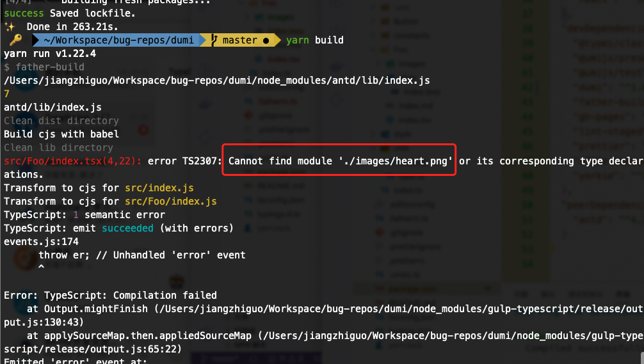
Task: Click the 'Build cjs with babel' line
Action: [61, 134]
